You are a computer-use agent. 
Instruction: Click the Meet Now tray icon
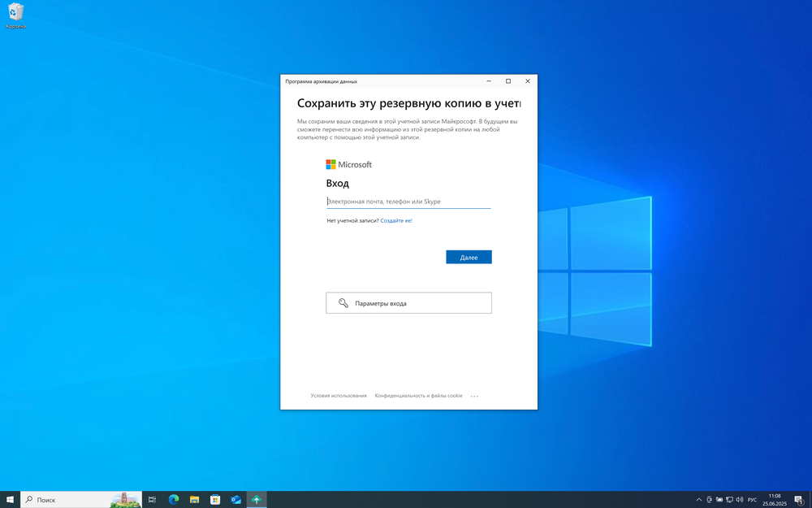click(709, 500)
